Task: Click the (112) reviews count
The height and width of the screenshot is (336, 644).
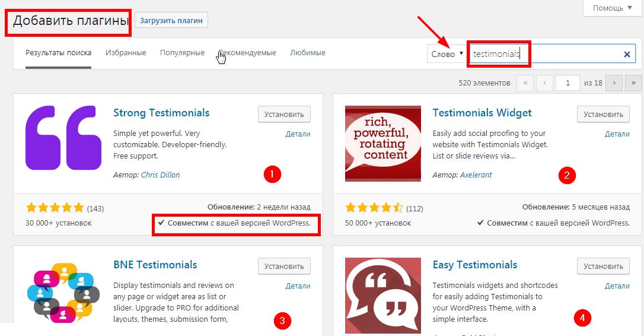Action: [x=415, y=208]
